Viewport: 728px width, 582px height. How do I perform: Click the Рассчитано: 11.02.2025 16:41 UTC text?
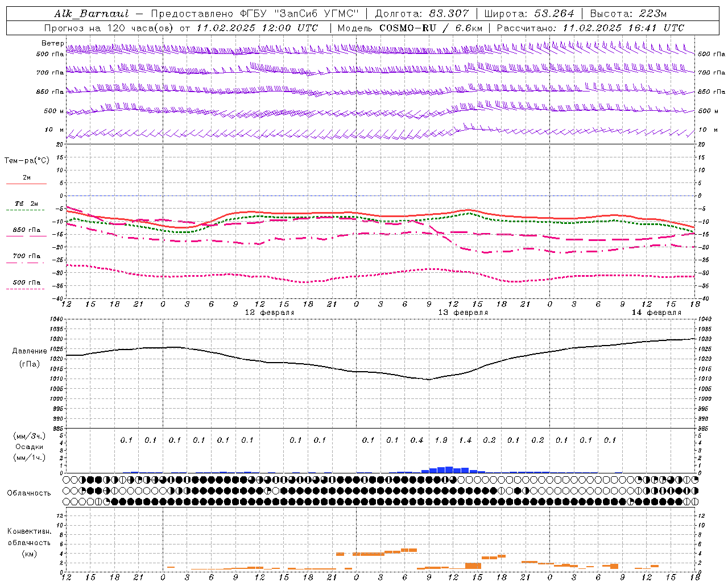tap(590, 28)
